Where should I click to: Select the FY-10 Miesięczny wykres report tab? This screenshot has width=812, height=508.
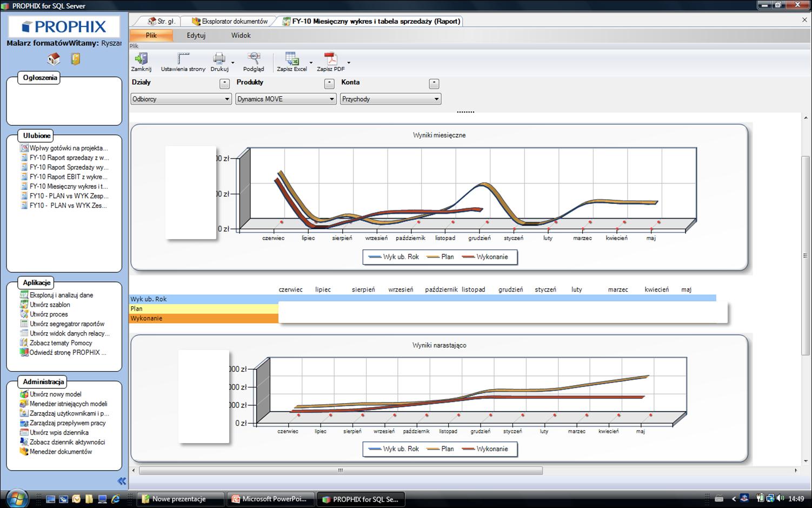point(371,21)
